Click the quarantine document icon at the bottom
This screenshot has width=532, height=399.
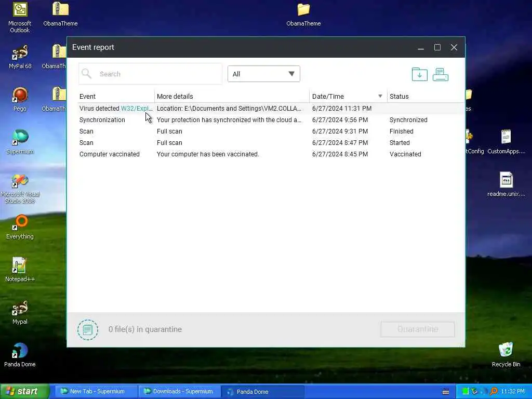pos(87,329)
